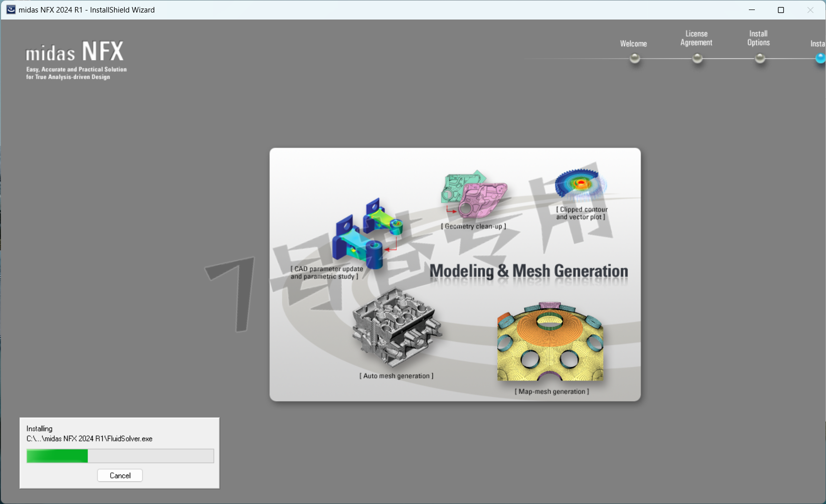Click the installer window title text
This screenshot has width=826, height=504.
tap(87, 10)
